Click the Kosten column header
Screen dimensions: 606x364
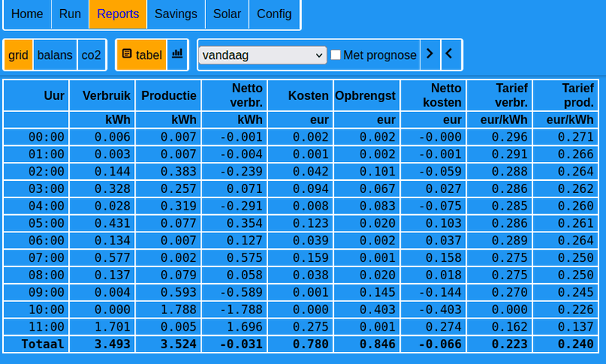coord(300,95)
